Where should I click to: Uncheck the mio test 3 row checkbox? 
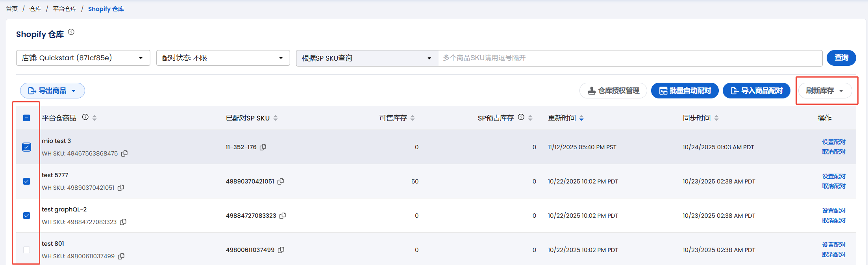click(x=27, y=147)
